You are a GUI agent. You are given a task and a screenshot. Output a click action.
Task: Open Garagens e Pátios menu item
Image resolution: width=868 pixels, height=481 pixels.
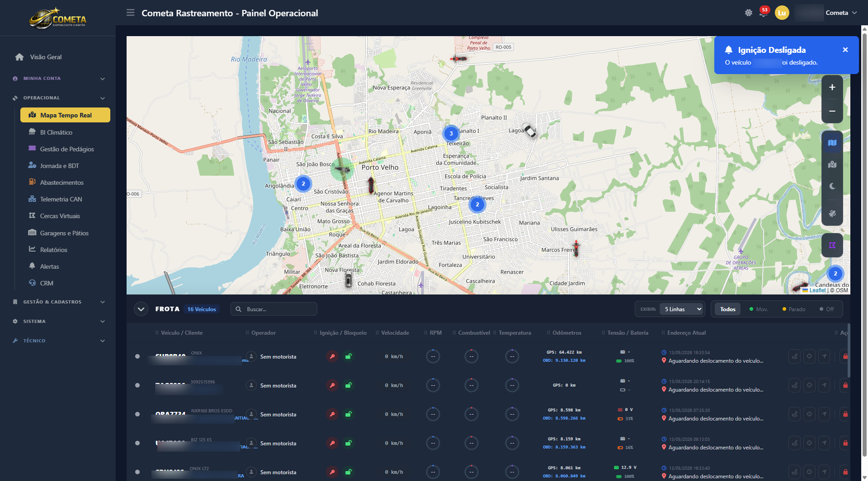[65, 233]
